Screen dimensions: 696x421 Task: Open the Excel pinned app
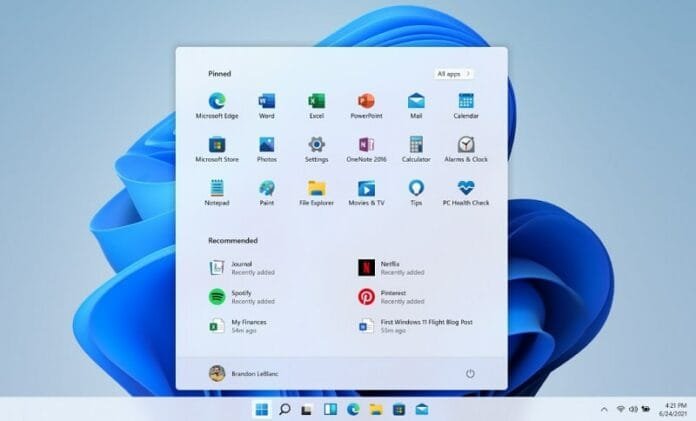pyautogui.click(x=316, y=106)
